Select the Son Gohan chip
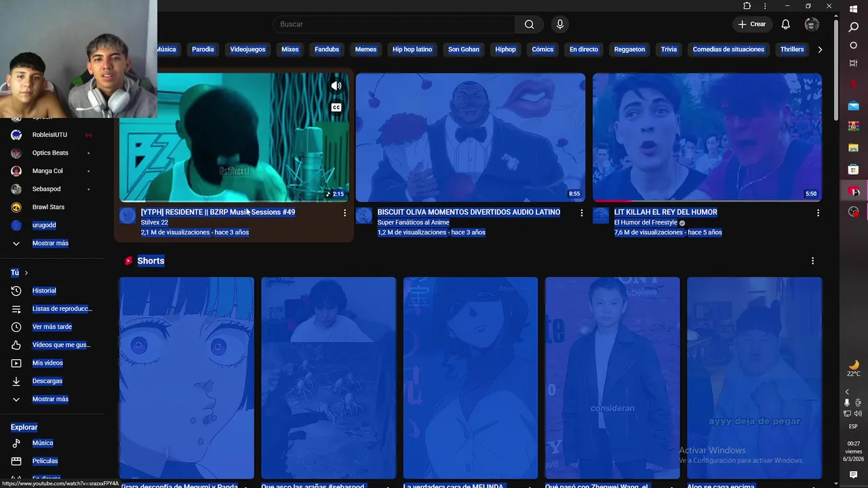This screenshot has height=488, width=868. pos(464,49)
